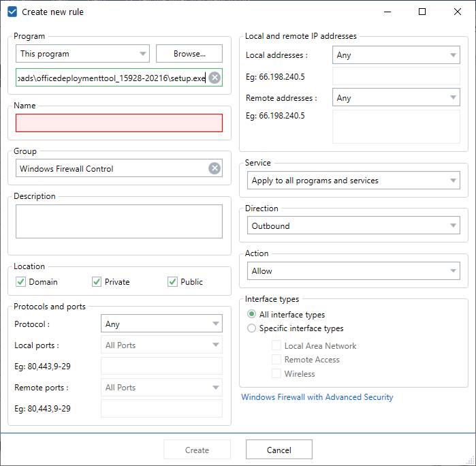
Task: Expand the Local addresses dropdown
Action: pos(396,55)
